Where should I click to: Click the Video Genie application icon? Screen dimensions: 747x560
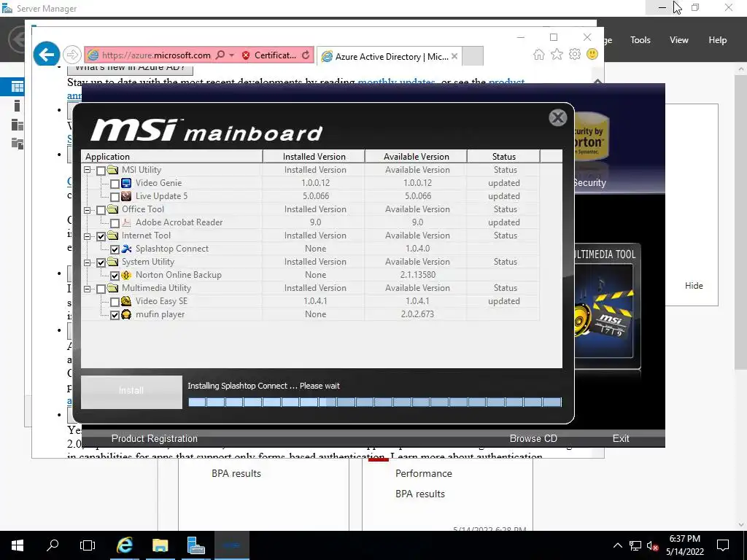(126, 183)
